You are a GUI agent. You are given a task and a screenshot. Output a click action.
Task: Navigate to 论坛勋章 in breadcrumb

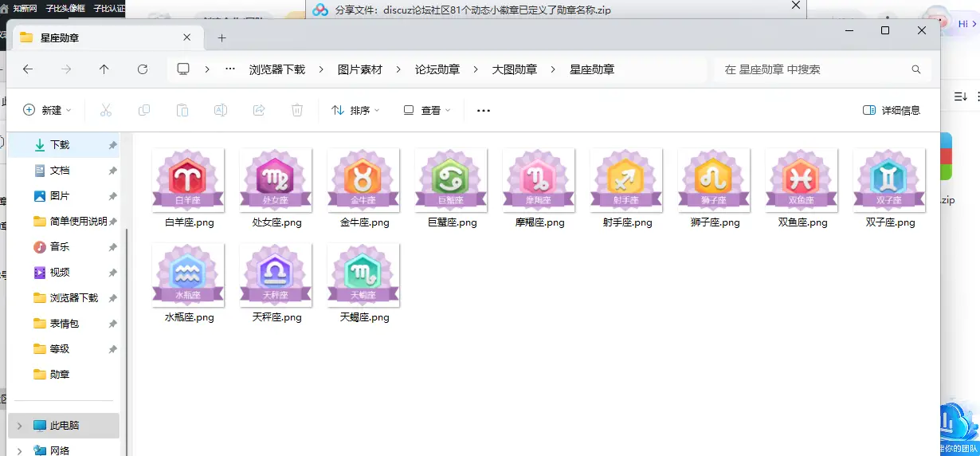pos(437,69)
